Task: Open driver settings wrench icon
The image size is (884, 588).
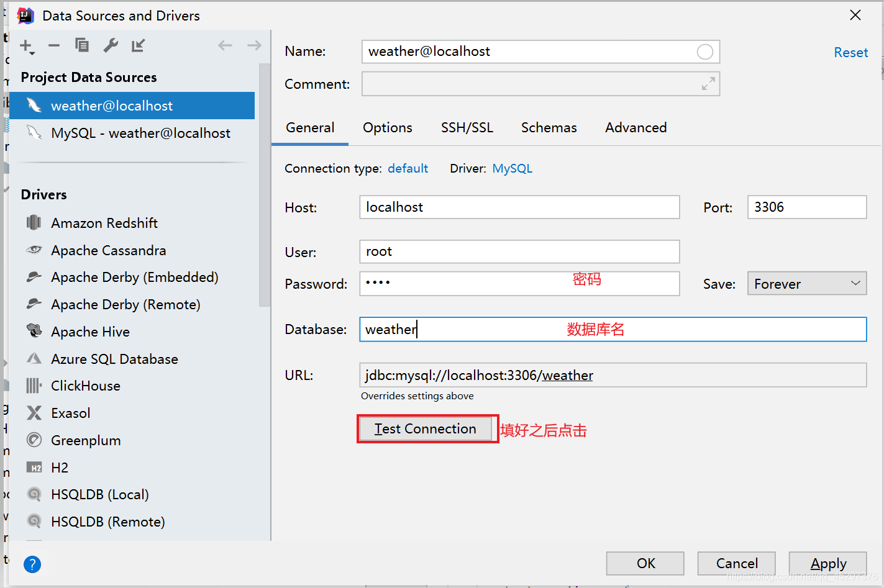Action: point(111,45)
